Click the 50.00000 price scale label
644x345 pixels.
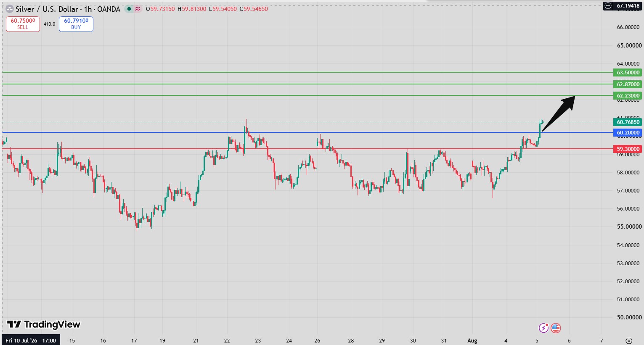[x=629, y=318]
